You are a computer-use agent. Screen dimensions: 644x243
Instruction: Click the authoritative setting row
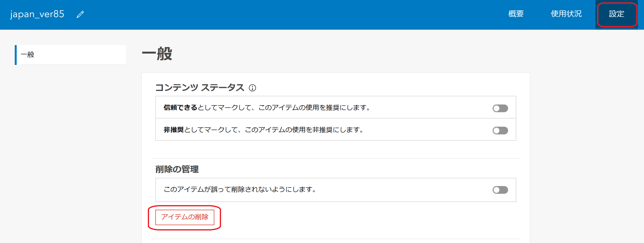[x=336, y=107]
